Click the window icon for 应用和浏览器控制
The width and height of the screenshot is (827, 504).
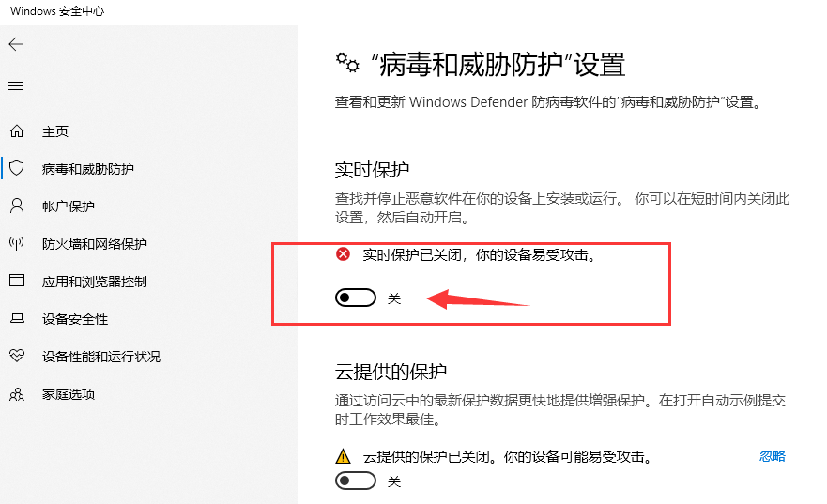(17, 281)
